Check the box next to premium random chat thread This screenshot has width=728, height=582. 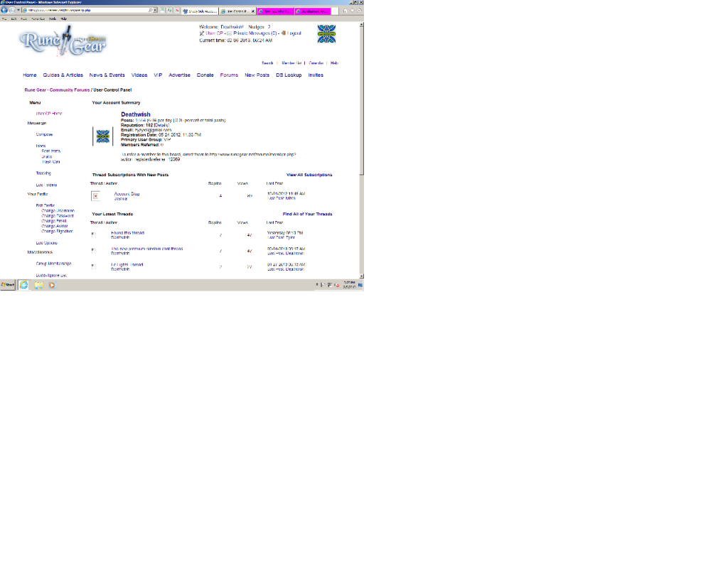94,250
